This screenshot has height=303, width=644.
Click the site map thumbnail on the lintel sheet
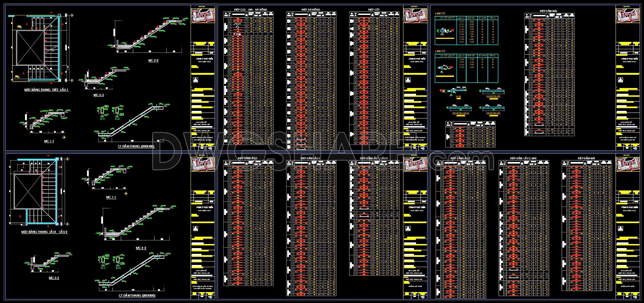(627, 16)
